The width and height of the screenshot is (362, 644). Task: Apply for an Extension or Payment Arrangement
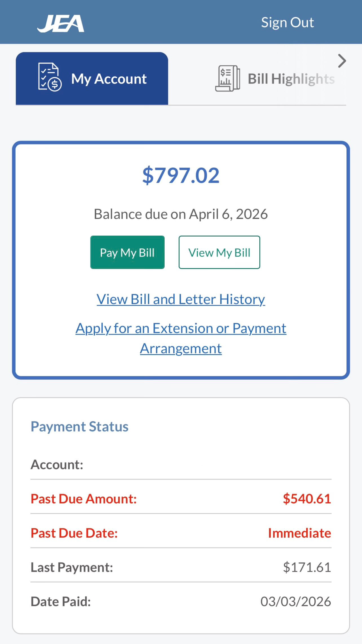tap(181, 338)
